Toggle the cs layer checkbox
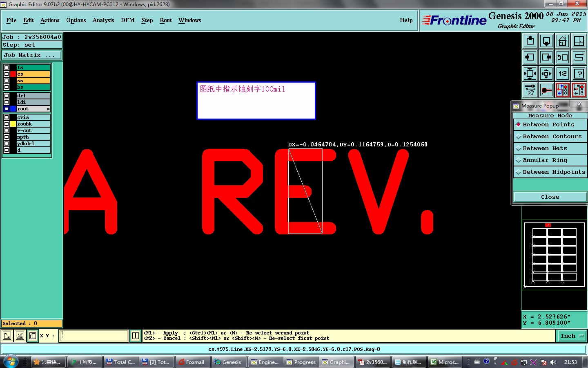The width and height of the screenshot is (588, 368). pos(7,74)
